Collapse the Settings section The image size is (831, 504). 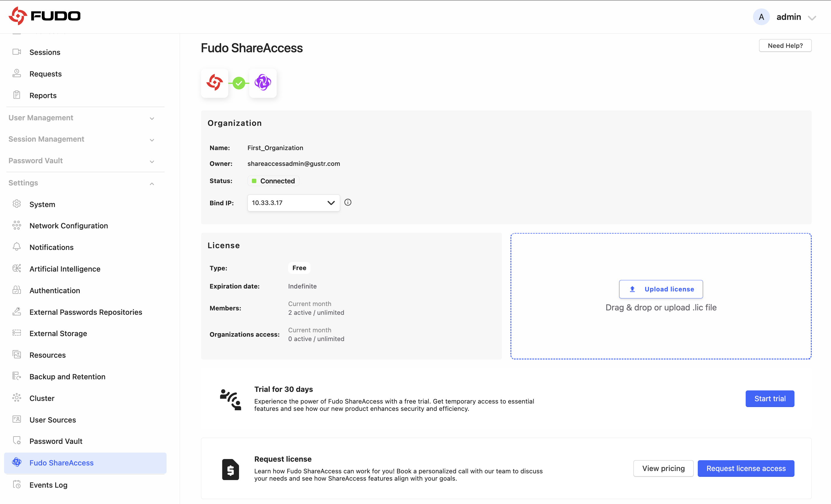click(81, 183)
